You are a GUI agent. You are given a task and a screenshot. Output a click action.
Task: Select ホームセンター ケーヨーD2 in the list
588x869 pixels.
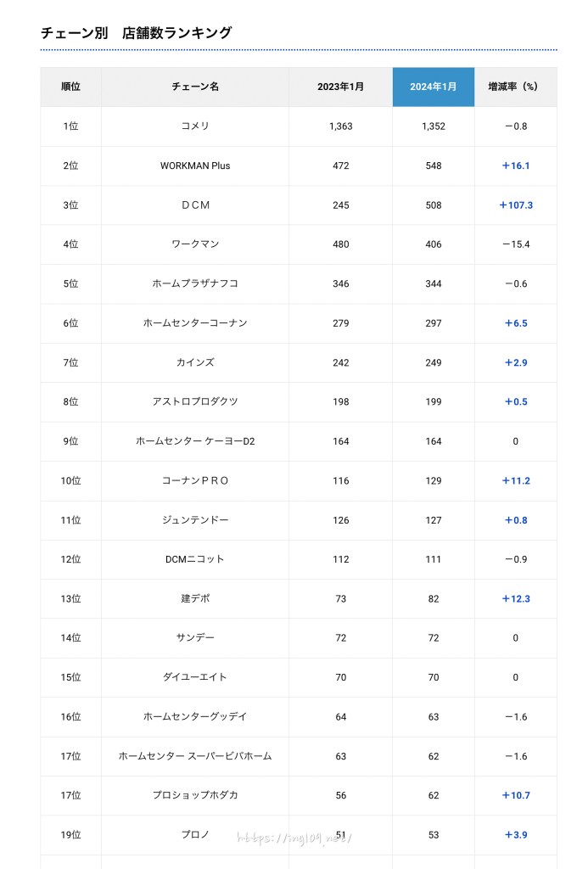tap(195, 441)
